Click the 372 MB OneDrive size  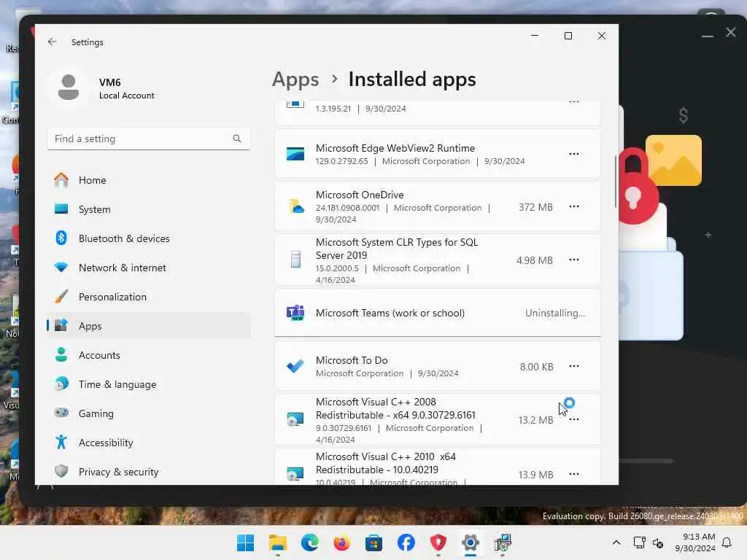coord(536,207)
